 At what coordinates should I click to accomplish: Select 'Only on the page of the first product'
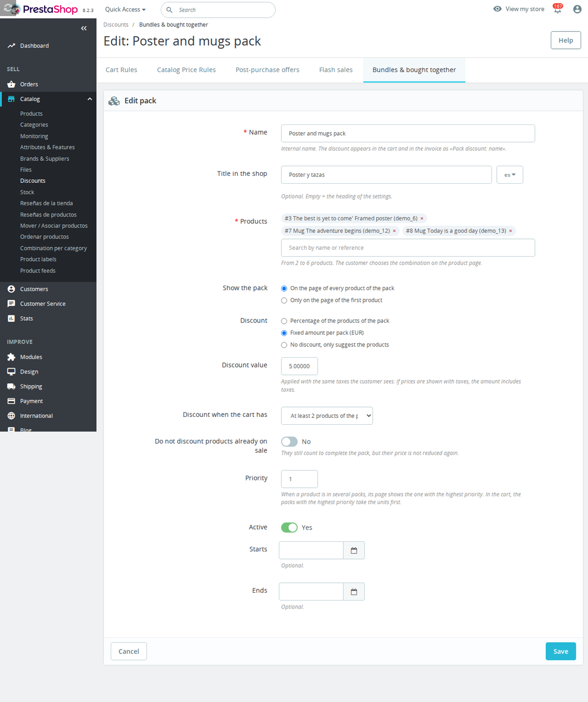[284, 300]
